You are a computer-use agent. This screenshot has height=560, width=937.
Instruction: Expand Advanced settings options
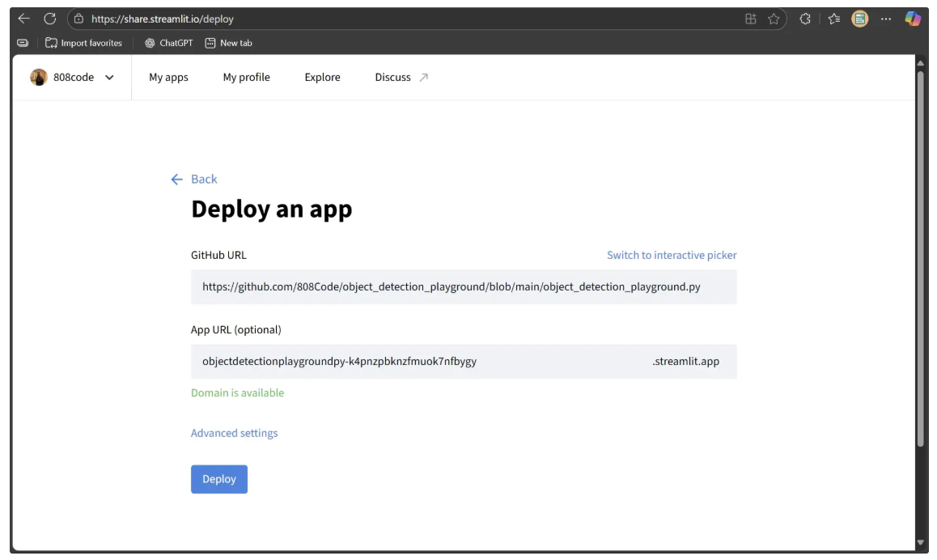(x=234, y=433)
